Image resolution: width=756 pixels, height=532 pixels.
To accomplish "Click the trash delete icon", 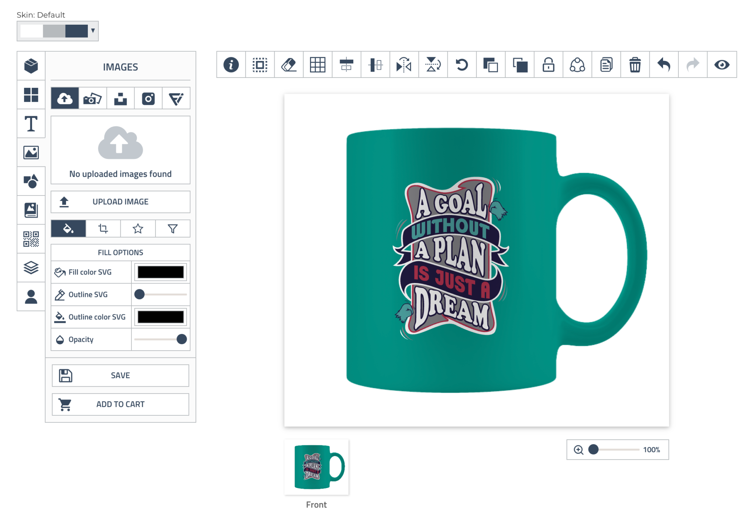I will 635,65.
